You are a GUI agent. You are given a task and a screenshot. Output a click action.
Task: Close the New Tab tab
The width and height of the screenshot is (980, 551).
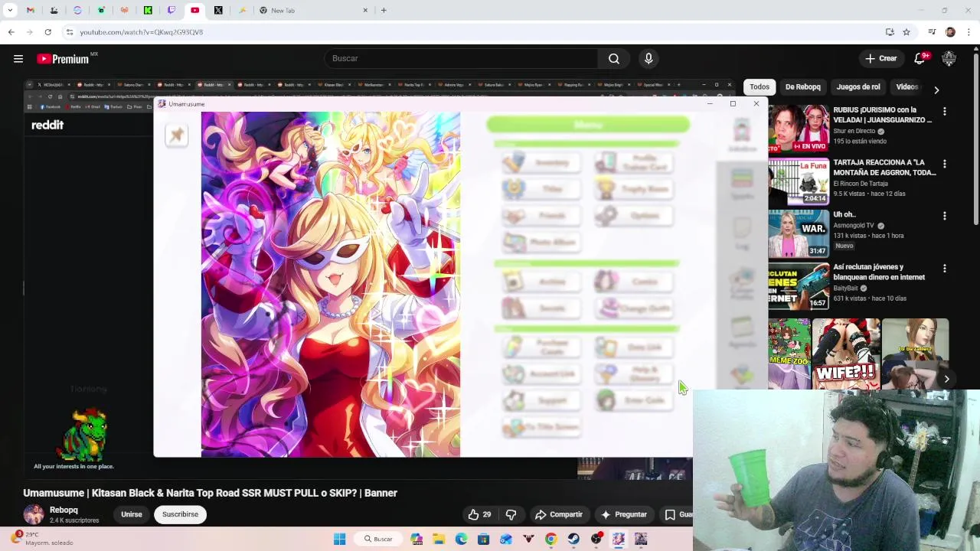(365, 10)
